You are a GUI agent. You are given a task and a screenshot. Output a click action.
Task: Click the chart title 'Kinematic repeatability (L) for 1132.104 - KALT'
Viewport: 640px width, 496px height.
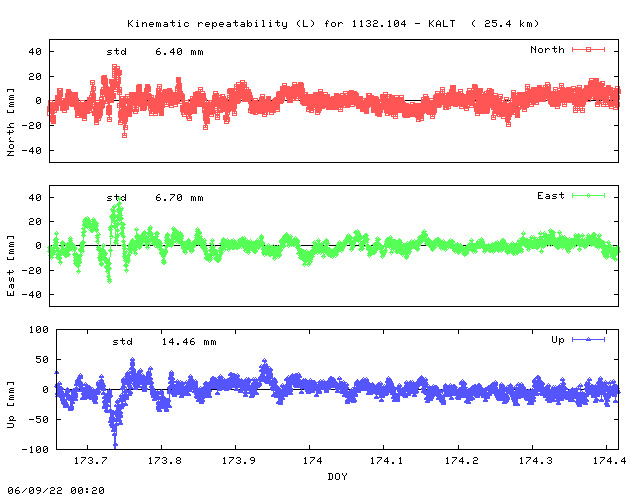click(291, 24)
